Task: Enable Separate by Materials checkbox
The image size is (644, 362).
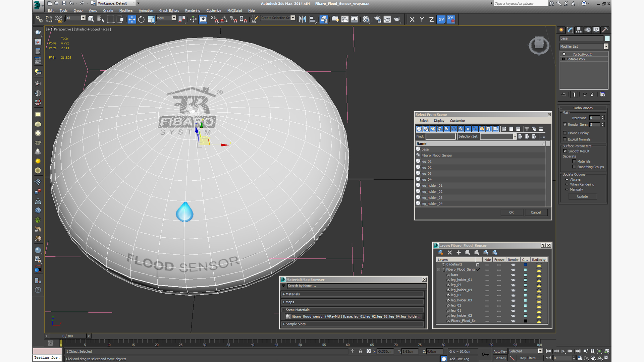Action: point(574,161)
